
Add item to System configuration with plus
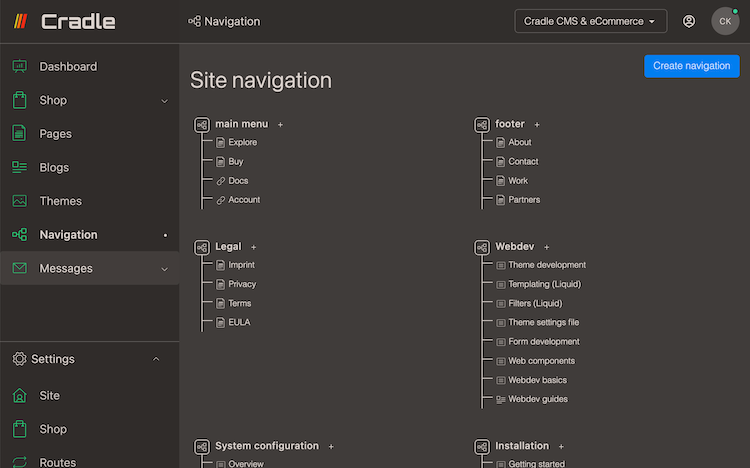tap(331, 446)
